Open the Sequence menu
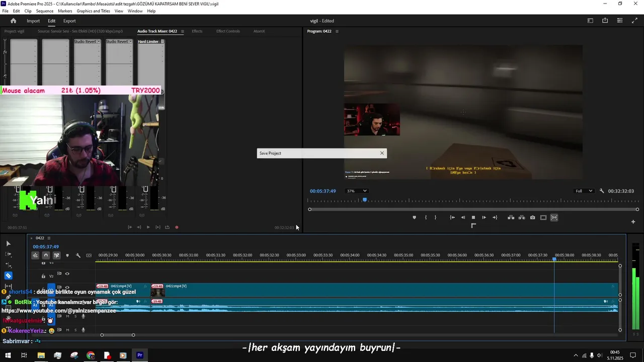The image size is (644, 362). click(x=45, y=11)
